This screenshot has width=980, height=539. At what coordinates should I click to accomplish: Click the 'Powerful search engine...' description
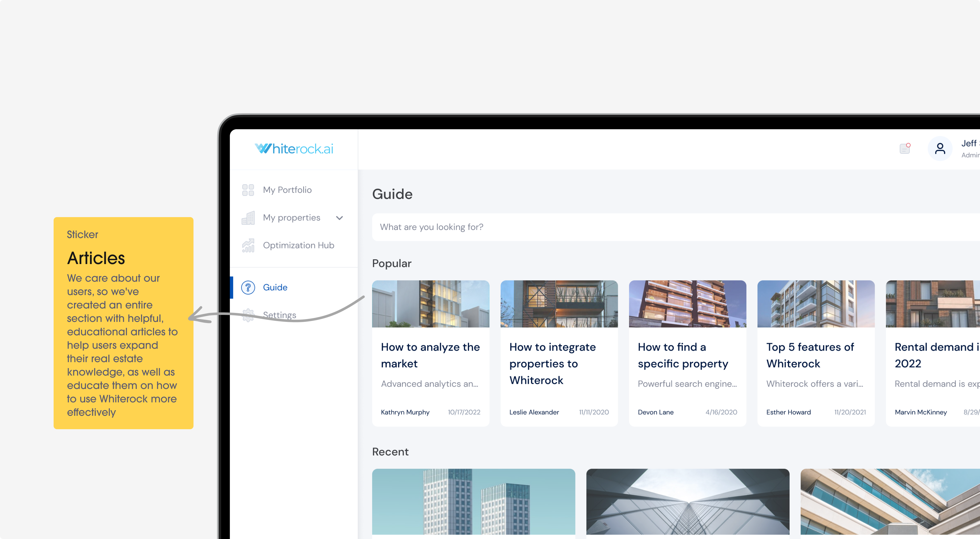point(687,384)
